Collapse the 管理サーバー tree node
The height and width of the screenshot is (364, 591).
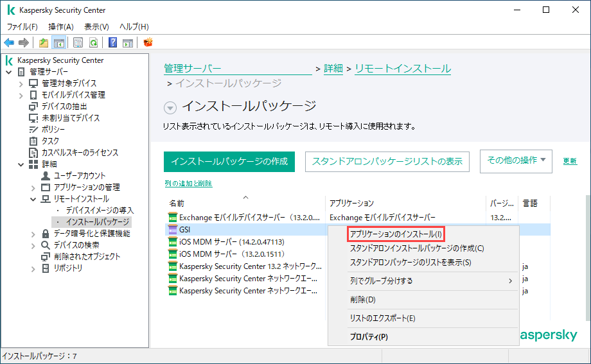pos(9,72)
